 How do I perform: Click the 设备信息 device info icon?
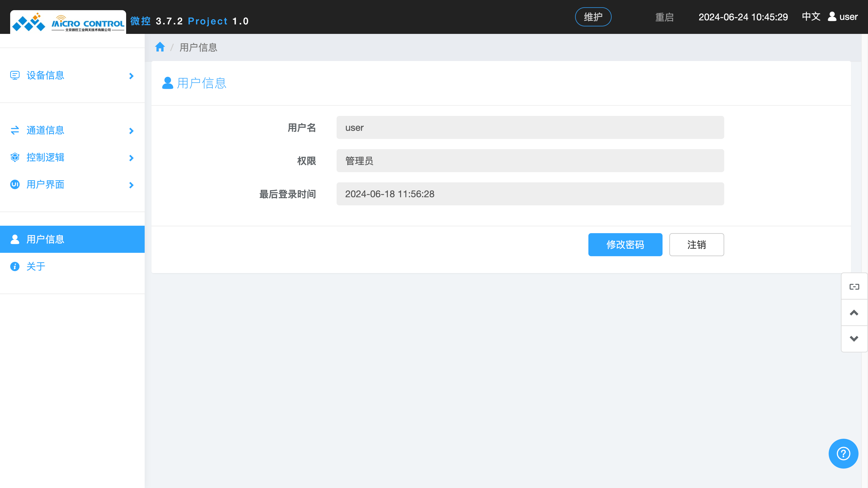tap(15, 75)
